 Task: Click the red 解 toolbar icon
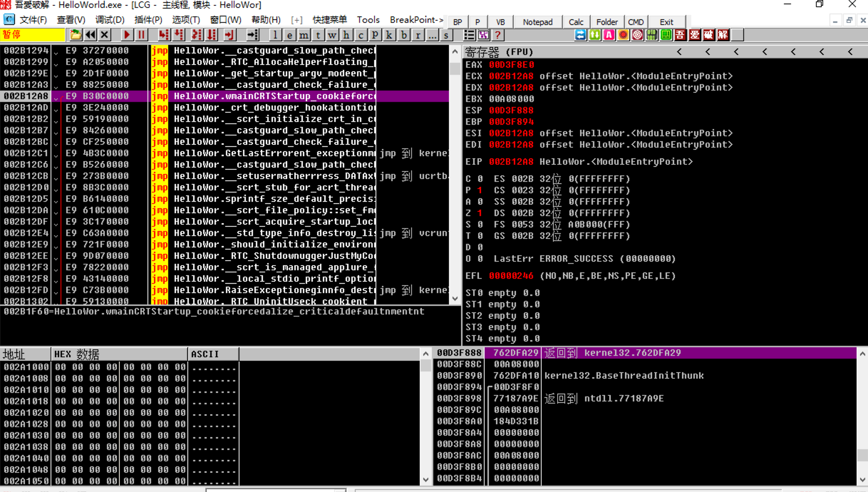(723, 35)
